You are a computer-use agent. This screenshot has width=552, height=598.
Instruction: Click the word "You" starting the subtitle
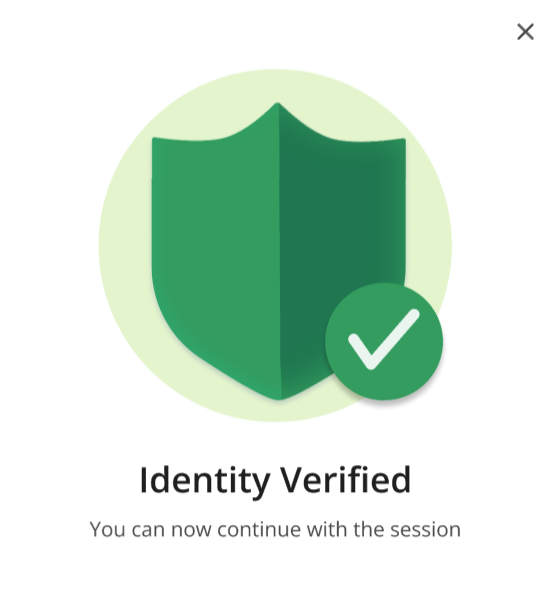(x=108, y=529)
